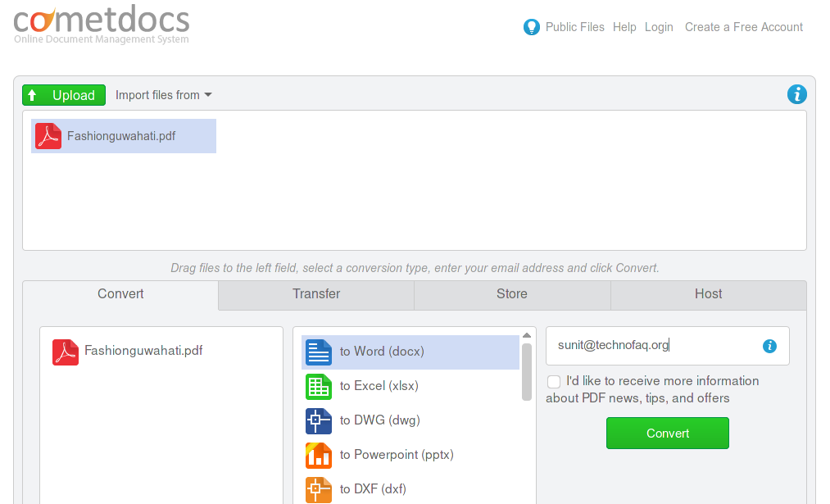Click the cometdocs logo
Image resolution: width=830 pixels, height=504 pixels.
click(x=101, y=25)
